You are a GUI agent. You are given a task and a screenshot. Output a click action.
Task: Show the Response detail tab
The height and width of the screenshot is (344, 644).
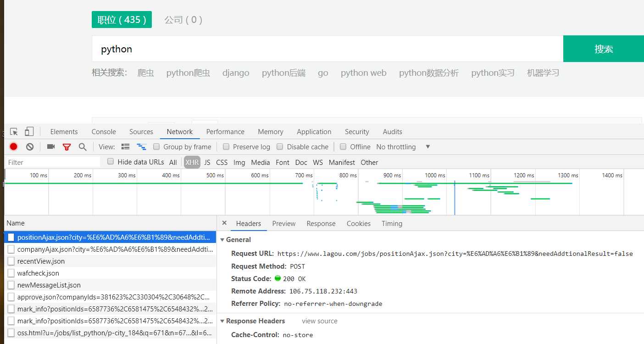coord(321,224)
